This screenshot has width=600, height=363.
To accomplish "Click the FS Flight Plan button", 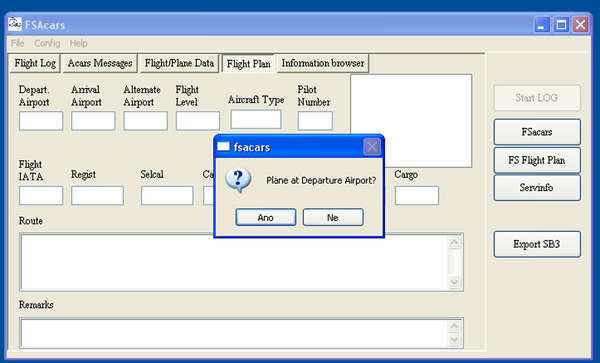I will coord(537,160).
